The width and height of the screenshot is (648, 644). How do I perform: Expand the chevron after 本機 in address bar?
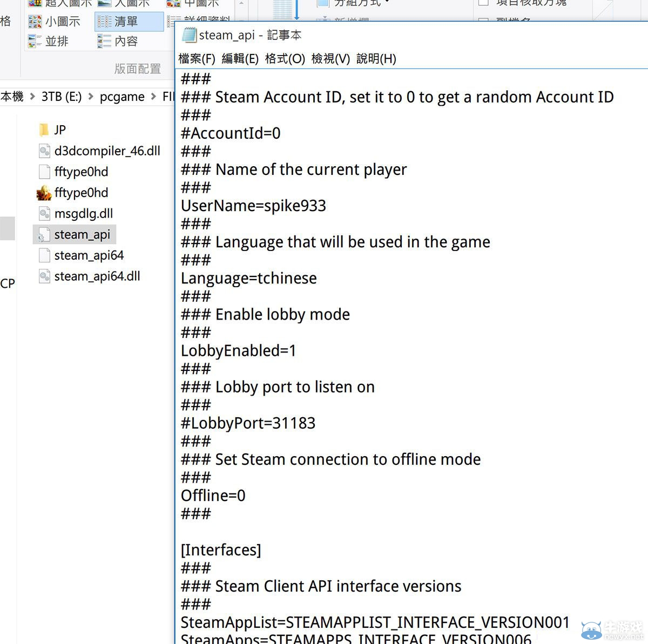click(32, 97)
